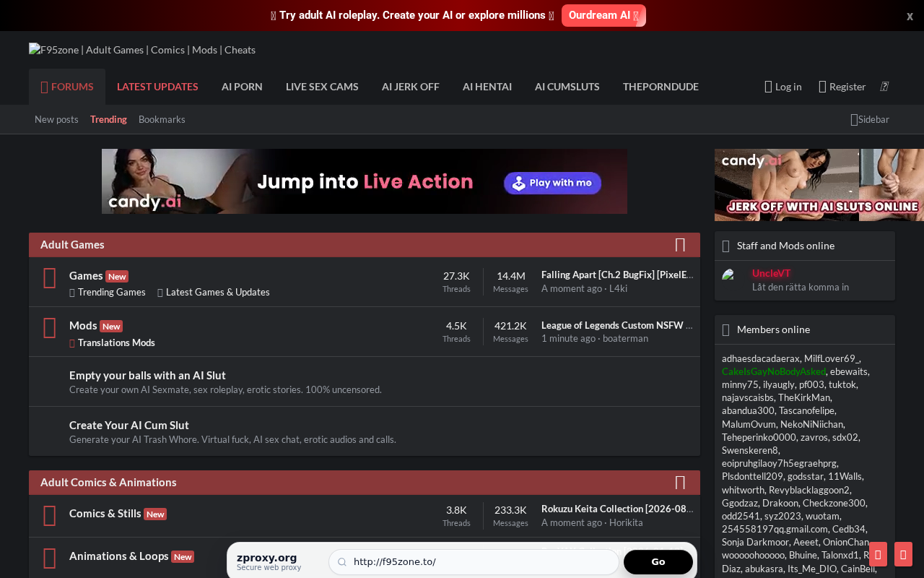Open Trending Games sub-forum link
Screen dimensions: 924x578
pyautogui.click(x=108, y=292)
